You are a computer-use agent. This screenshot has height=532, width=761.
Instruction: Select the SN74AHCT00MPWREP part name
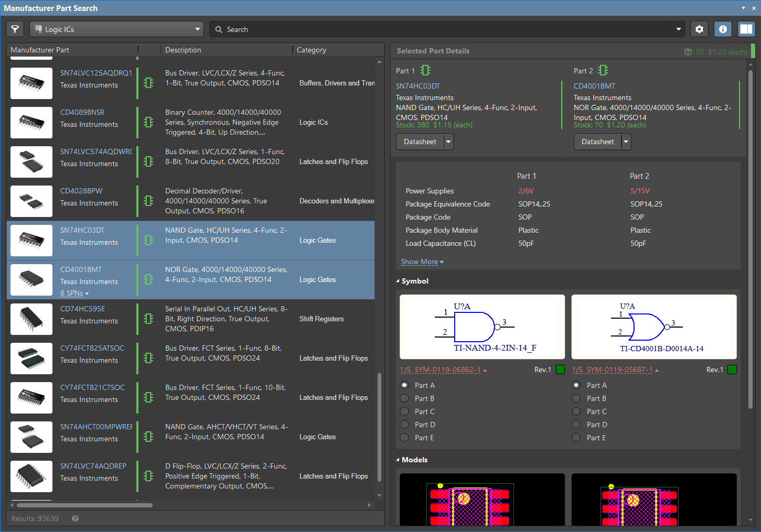click(97, 427)
